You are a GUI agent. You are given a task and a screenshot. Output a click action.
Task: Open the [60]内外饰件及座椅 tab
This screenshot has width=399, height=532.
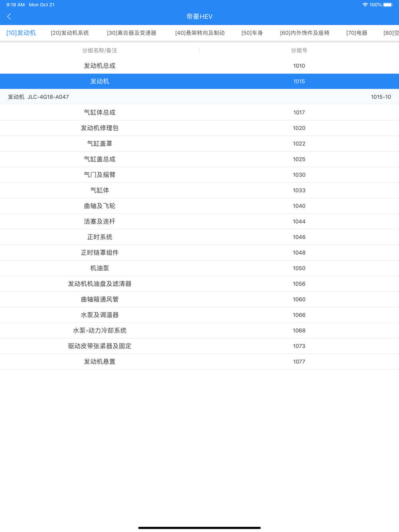[305, 33]
